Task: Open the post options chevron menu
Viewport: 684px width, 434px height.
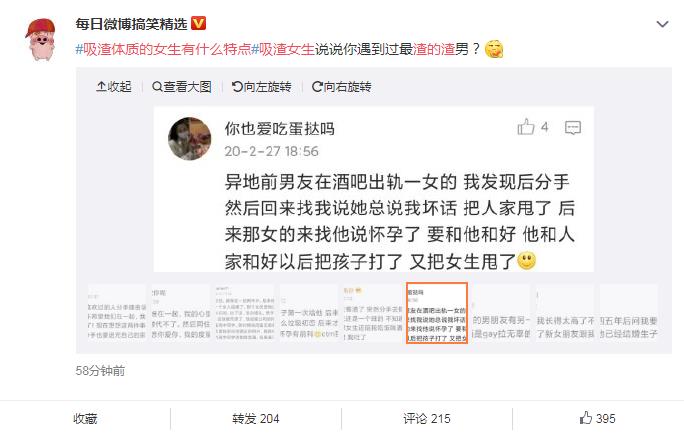Action: [662, 24]
